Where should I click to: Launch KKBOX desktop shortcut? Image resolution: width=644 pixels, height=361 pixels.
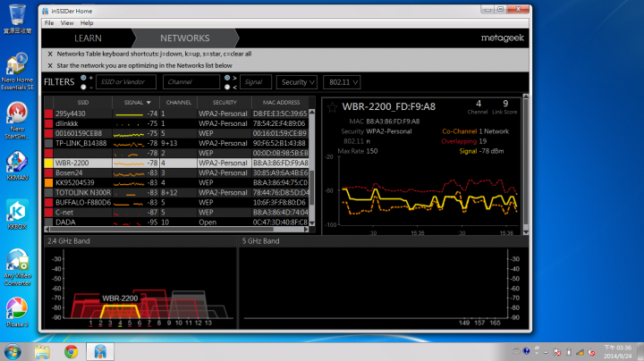coord(17,214)
